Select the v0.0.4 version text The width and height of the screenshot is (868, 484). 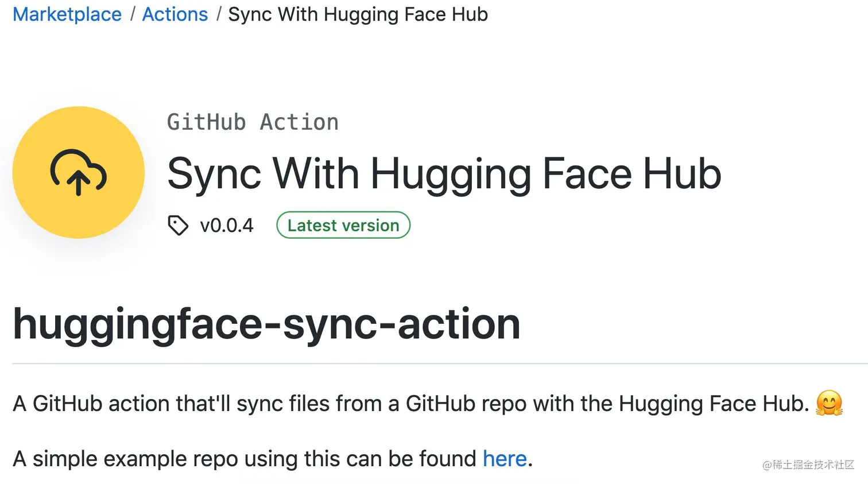tap(226, 225)
